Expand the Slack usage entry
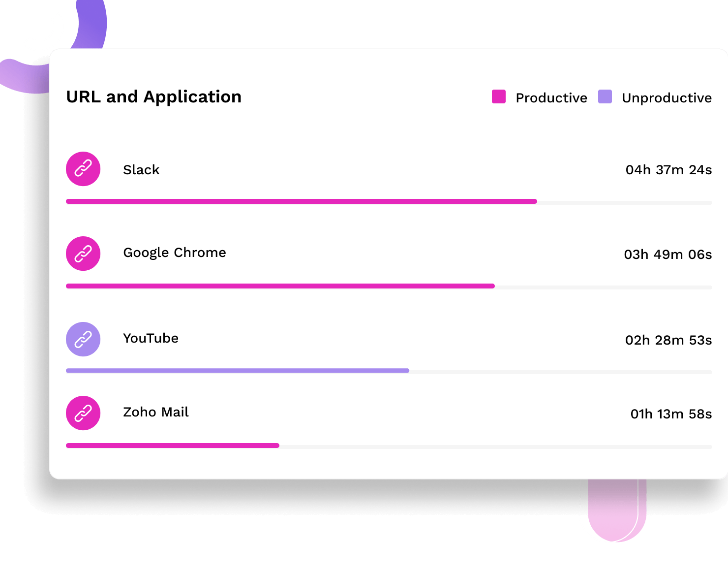This screenshot has width=728, height=574. pos(142,169)
